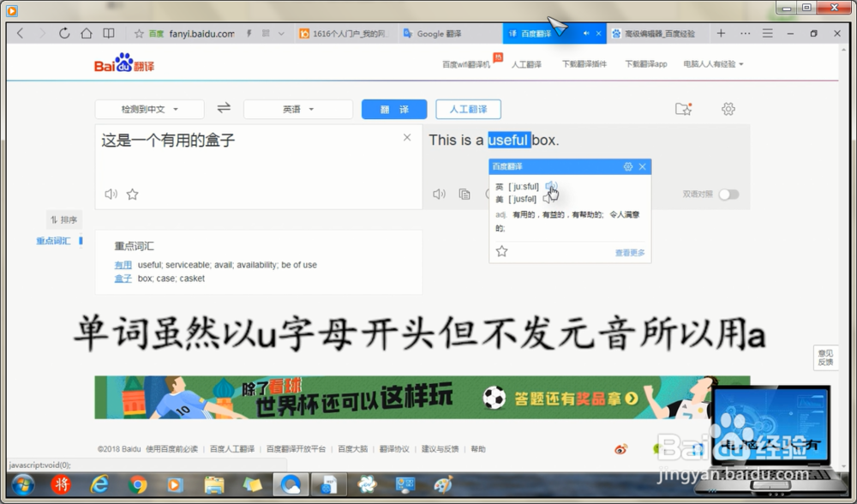Mute the 百度翻译 tab audio icon
This screenshot has width=857, height=504.
pyautogui.click(x=586, y=34)
